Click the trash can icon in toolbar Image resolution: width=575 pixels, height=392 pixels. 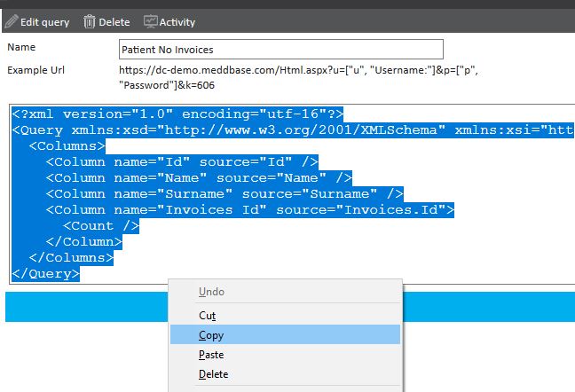click(x=90, y=21)
